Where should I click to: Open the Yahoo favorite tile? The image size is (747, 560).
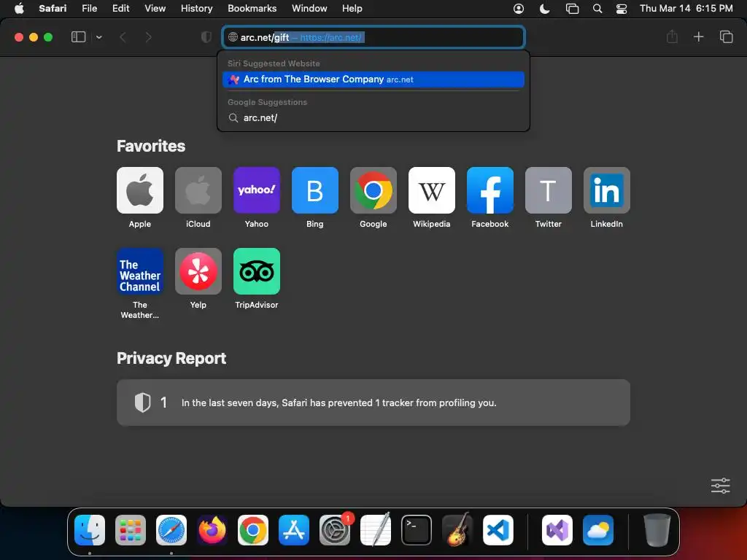pos(257,190)
